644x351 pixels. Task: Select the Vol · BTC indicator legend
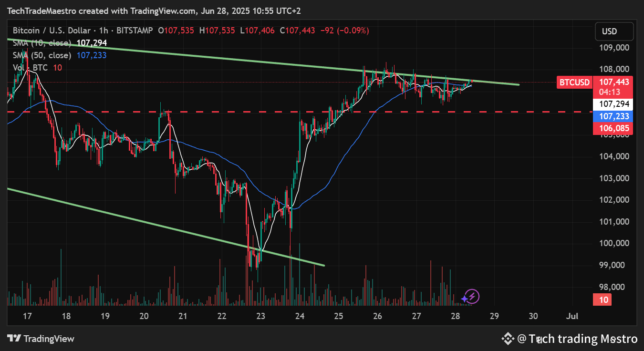pos(31,68)
